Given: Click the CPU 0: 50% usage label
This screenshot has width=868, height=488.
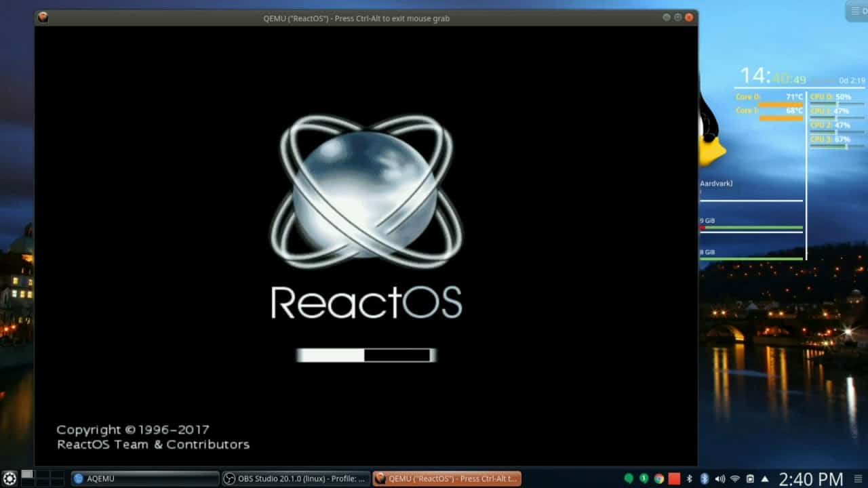Looking at the screenshot, I should coord(831,97).
